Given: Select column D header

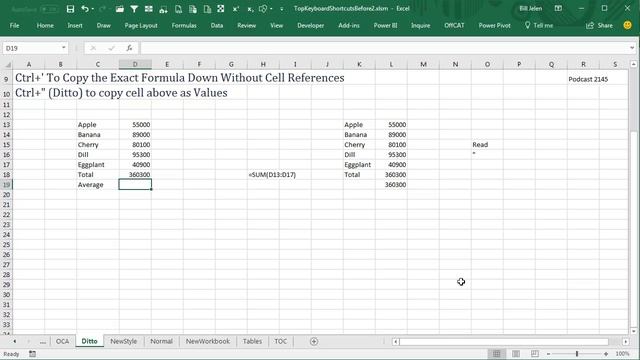Looking at the screenshot, I should coord(135,64).
